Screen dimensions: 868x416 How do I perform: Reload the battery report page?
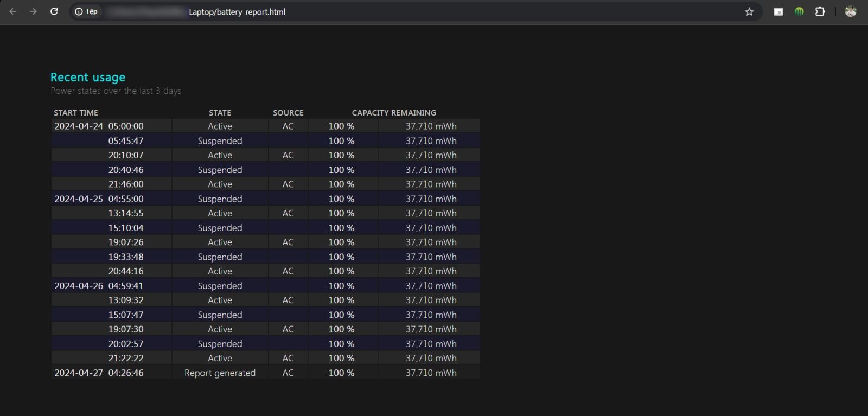click(54, 11)
